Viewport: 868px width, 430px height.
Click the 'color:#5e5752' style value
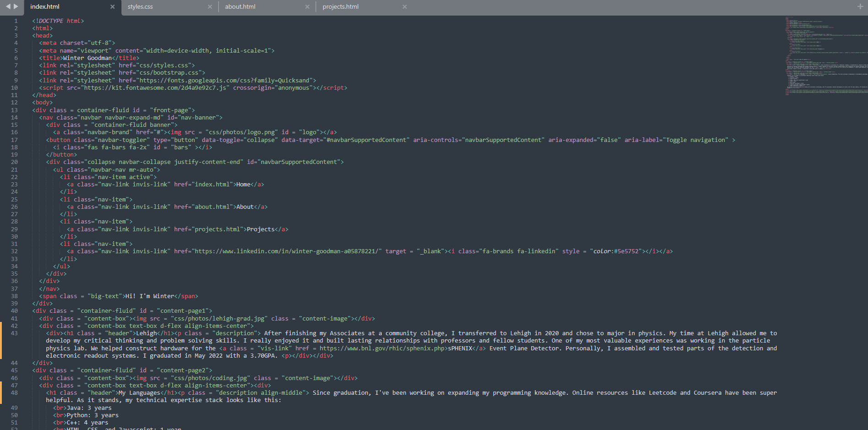click(615, 251)
